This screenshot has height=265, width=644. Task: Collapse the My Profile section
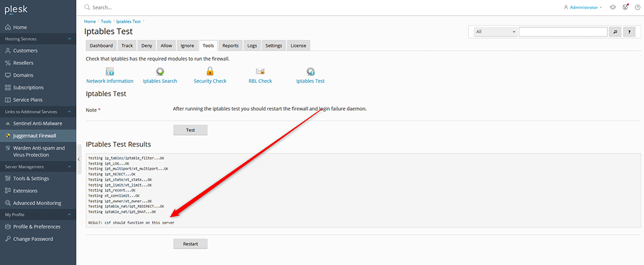pos(69,215)
